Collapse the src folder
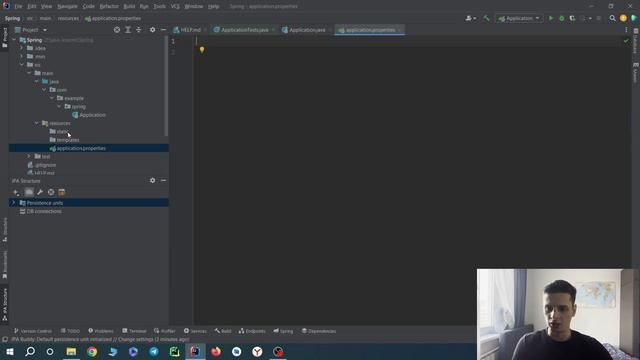This screenshot has width=640, height=360. click(x=22, y=64)
